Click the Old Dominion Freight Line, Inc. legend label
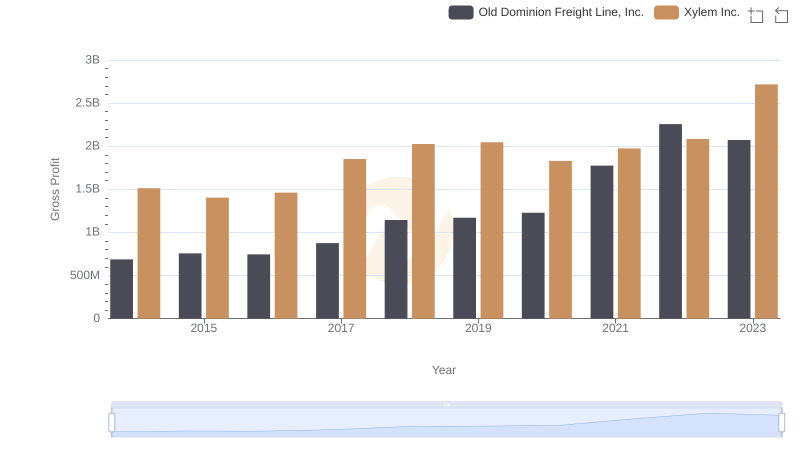The height and width of the screenshot is (461, 800). click(561, 13)
